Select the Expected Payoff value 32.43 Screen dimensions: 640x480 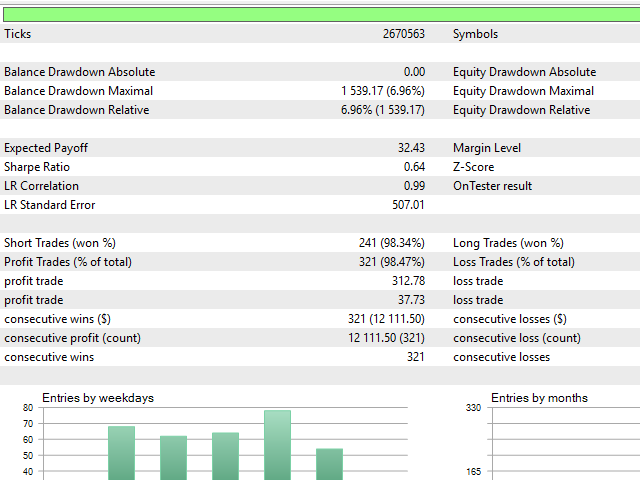(411, 148)
